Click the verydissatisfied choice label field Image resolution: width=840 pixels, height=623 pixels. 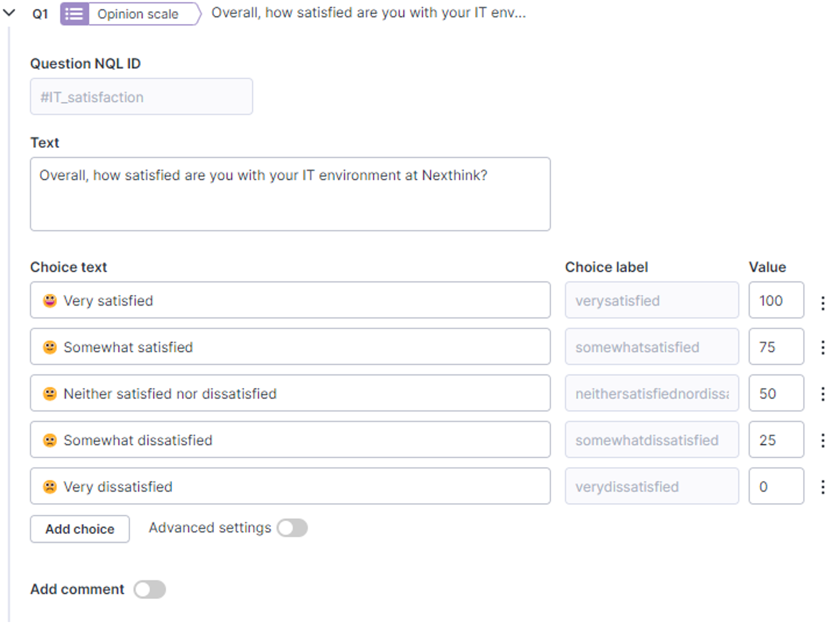[652, 487]
